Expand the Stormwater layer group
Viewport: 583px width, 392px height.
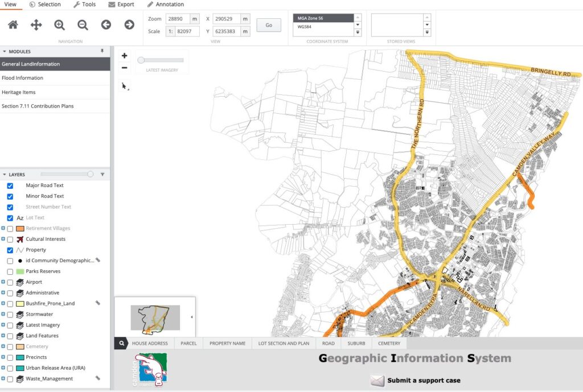(3, 314)
